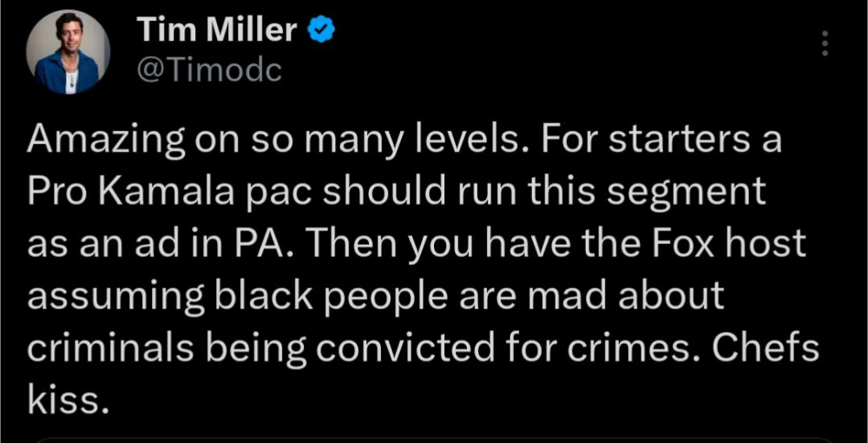This screenshot has width=868, height=443.
Task: Open the three-dot more options menu
Action: coord(824,43)
